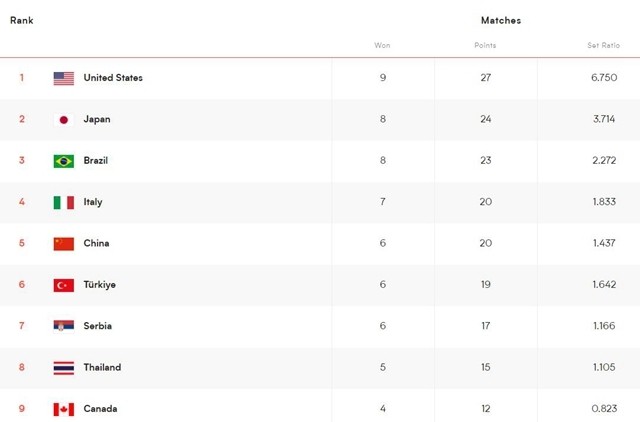Click the China flag icon
640x422 pixels.
[x=64, y=244]
